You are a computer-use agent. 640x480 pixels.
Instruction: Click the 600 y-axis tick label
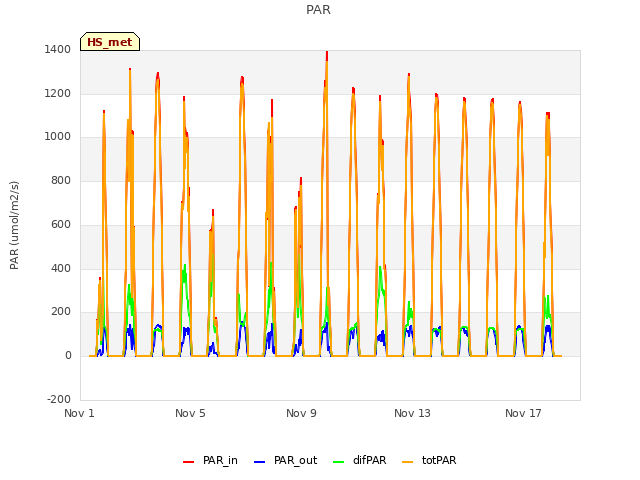(61, 224)
